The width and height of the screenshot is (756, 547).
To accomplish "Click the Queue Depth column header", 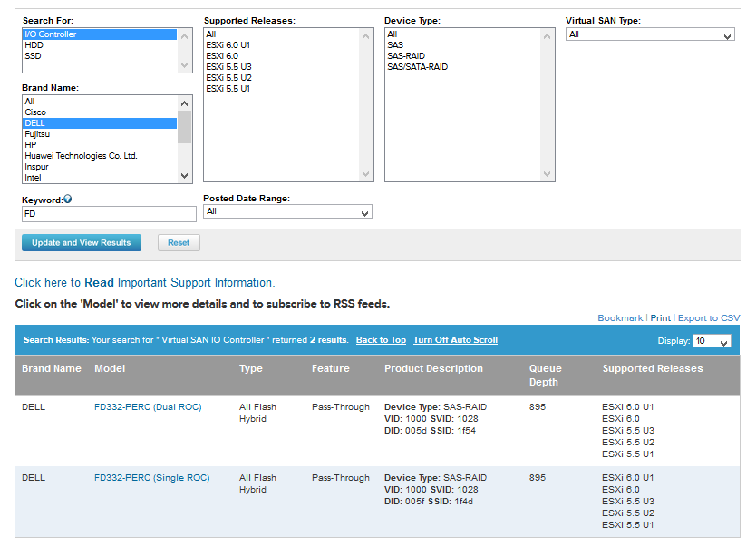I will point(546,376).
